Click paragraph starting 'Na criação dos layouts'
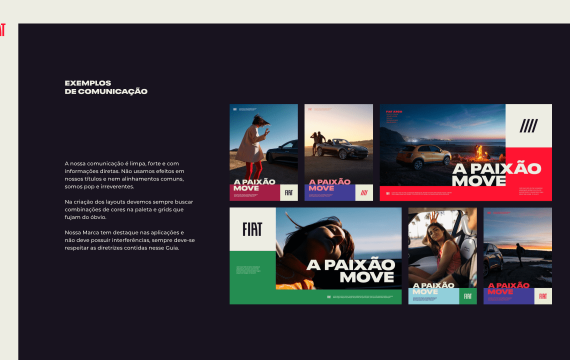Viewport: 570px width, 360px height. coord(129,209)
